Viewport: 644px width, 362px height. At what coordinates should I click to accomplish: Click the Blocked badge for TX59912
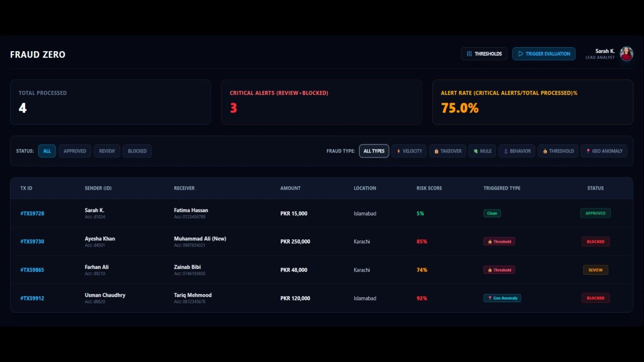[x=595, y=298]
